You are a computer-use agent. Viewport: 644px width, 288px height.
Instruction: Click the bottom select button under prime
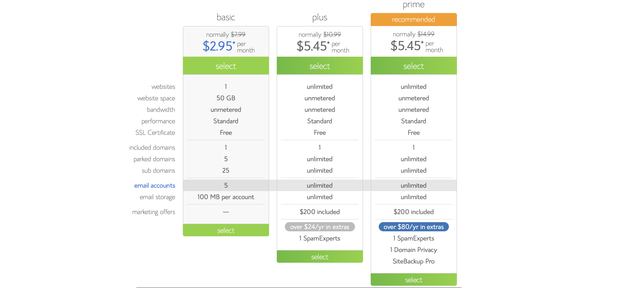pyautogui.click(x=413, y=280)
